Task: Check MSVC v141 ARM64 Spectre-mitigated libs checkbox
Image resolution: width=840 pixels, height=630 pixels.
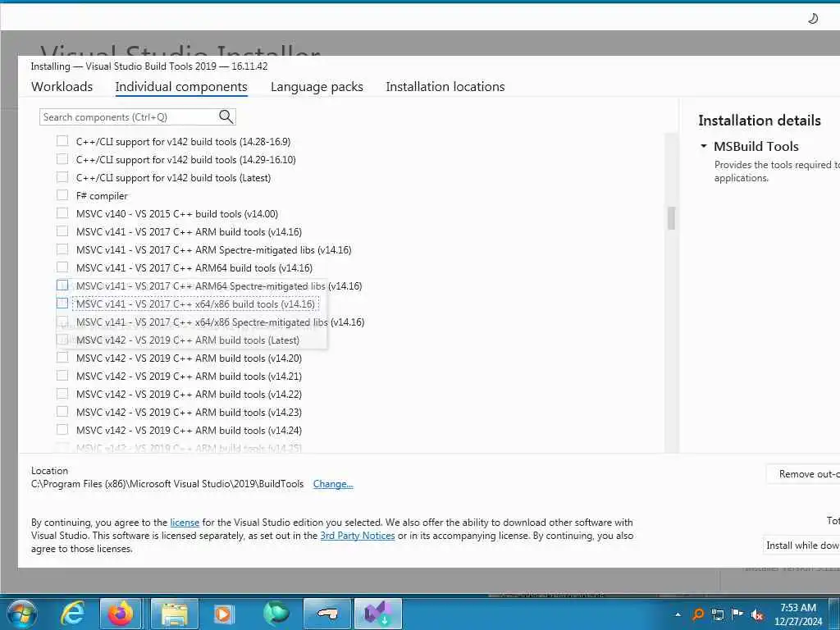Action: tap(62, 285)
